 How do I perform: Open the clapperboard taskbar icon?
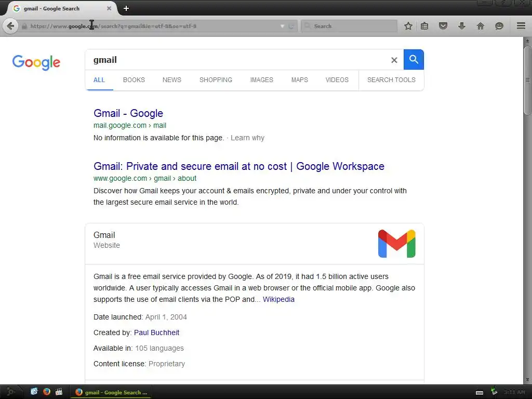point(59,392)
